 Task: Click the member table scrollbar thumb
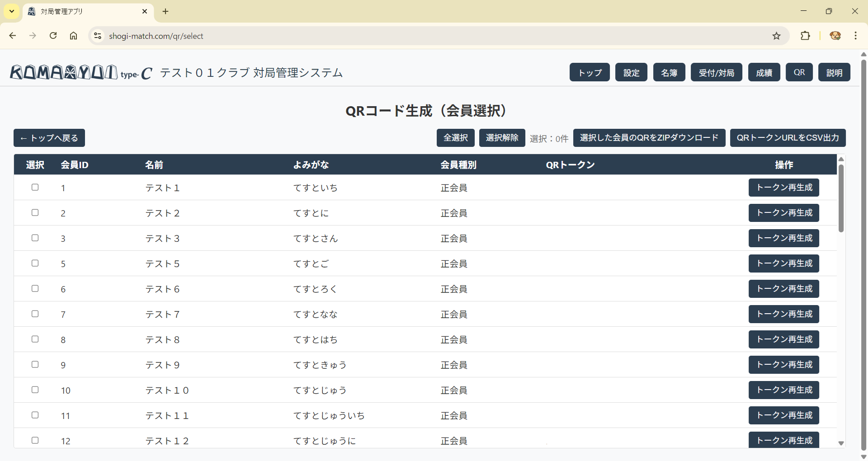841,198
